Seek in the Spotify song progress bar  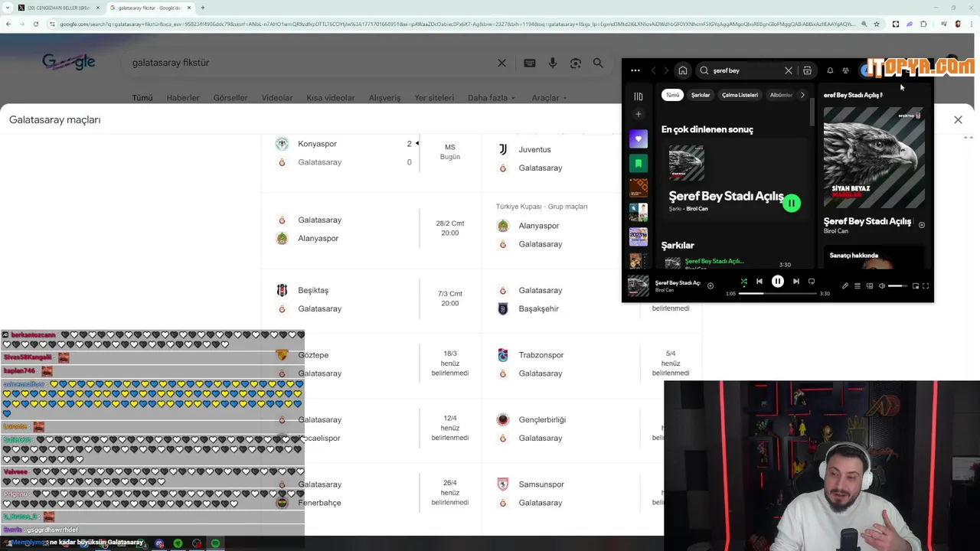[778, 294]
